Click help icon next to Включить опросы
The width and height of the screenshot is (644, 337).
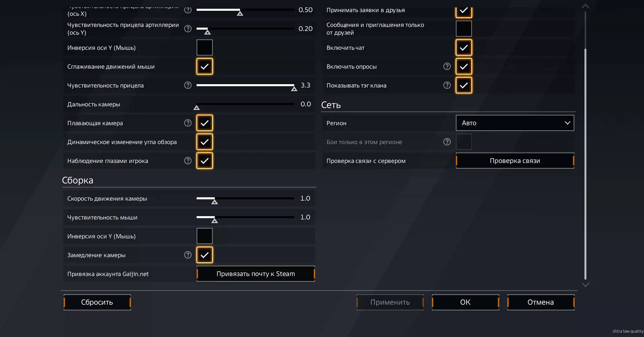pos(447,67)
